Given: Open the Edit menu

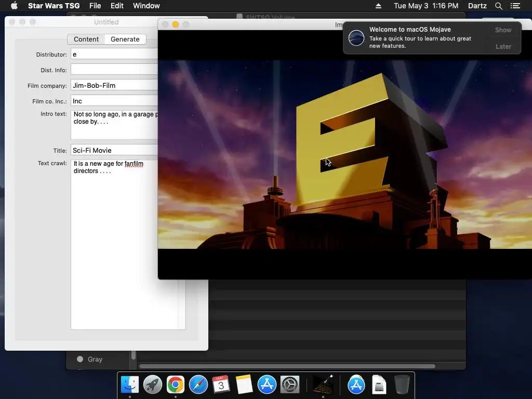Looking at the screenshot, I should click(x=117, y=6).
